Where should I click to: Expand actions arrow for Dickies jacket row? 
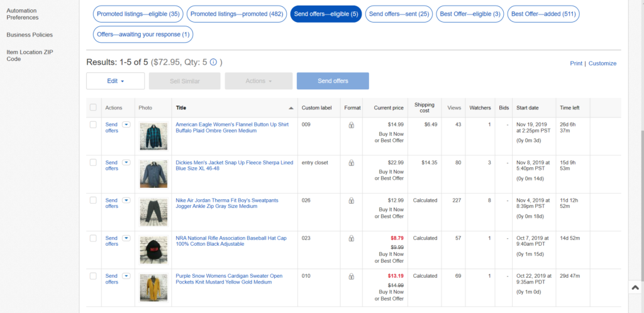[126, 162]
